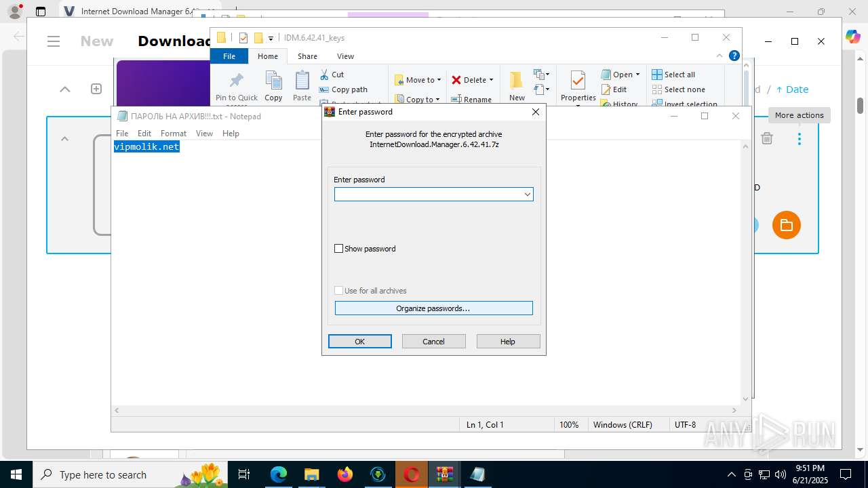Click Select none in the Explorer ribbon
This screenshot has height=488, width=868.
point(678,89)
